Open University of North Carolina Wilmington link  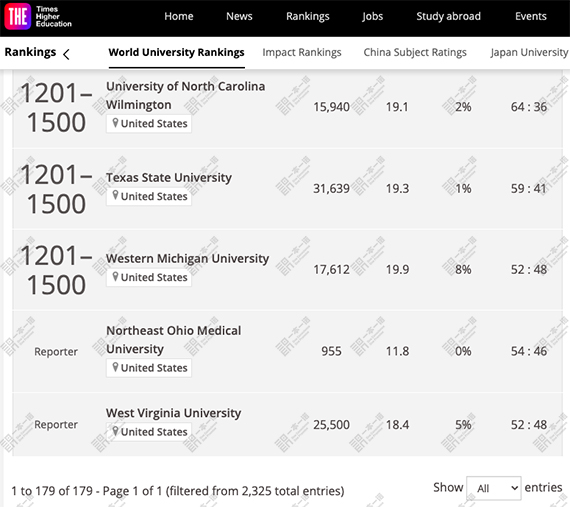pos(185,96)
